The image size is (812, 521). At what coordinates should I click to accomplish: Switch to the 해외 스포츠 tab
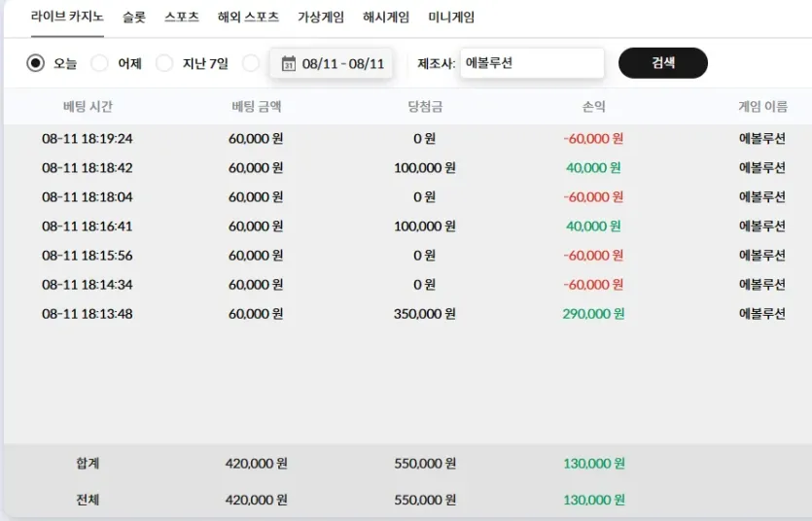pos(248,17)
